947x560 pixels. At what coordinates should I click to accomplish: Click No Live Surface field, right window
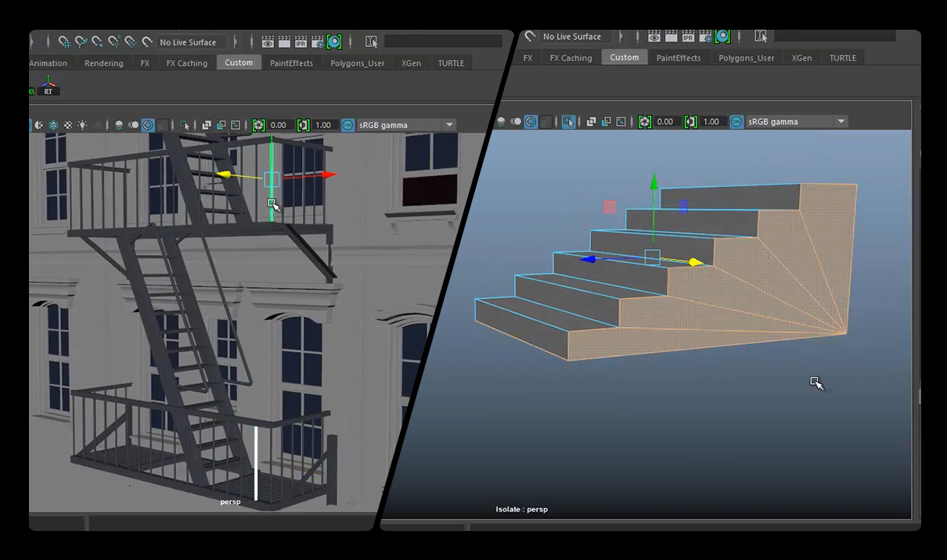pyautogui.click(x=576, y=36)
